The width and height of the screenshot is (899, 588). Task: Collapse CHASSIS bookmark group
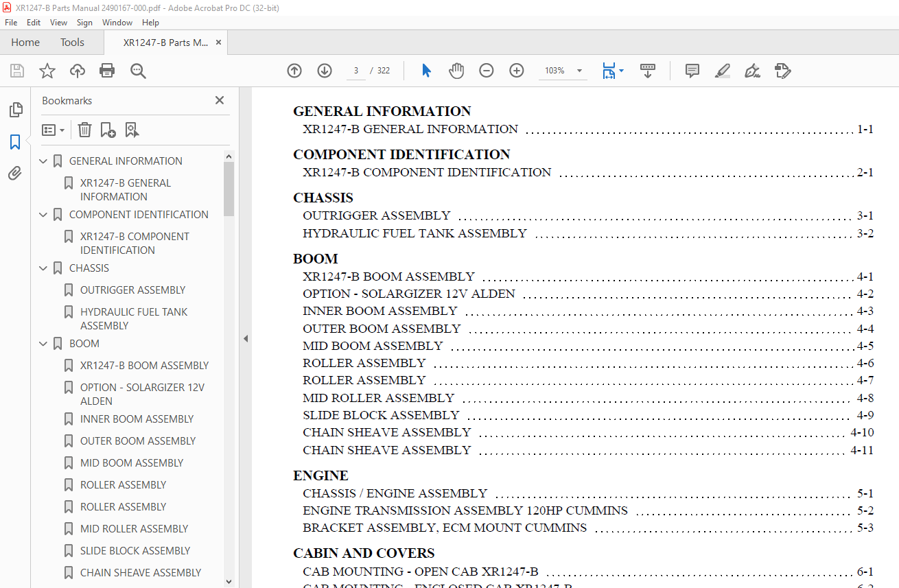[x=44, y=268]
